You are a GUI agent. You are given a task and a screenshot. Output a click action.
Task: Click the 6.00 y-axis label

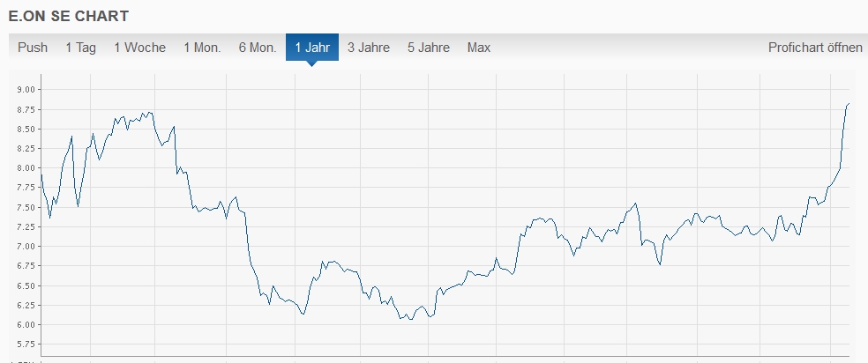tap(26, 325)
